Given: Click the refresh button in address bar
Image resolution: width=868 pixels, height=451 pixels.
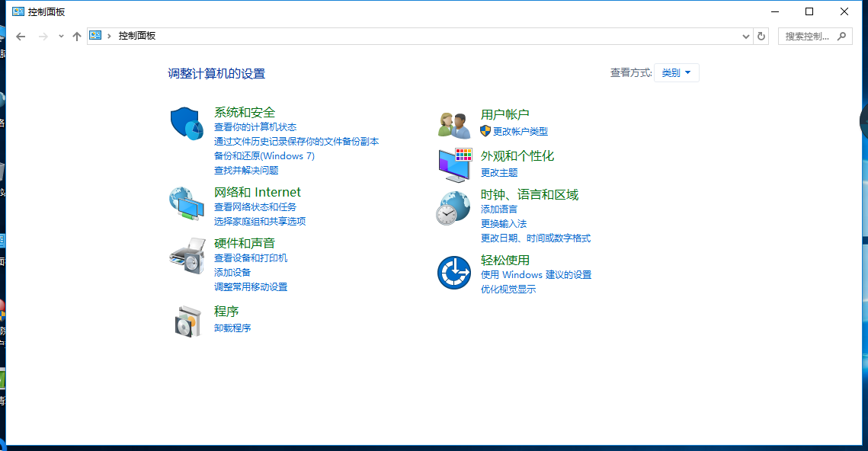Looking at the screenshot, I should coord(761,36).
